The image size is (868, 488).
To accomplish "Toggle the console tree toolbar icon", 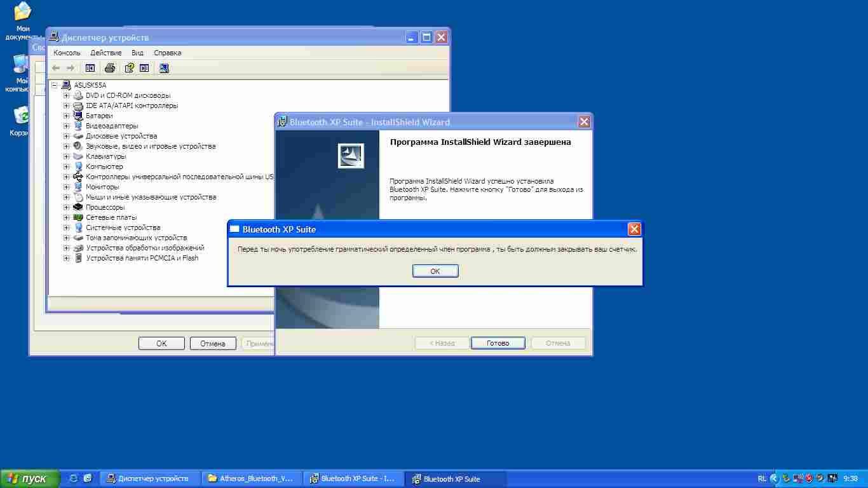I will tap(90, 68).
